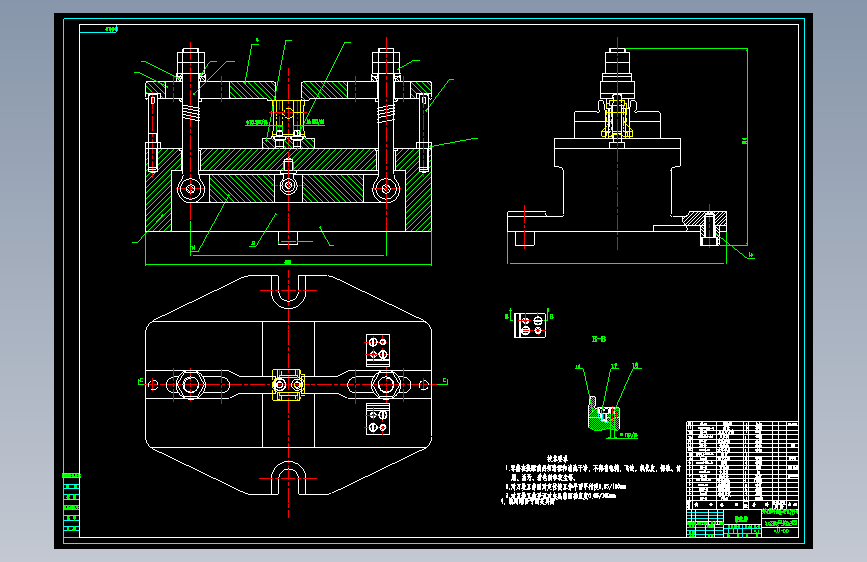Viewport: 867px width, 562px height.
Task: Click the right C section mark in top view
Action: coord(445,381)
